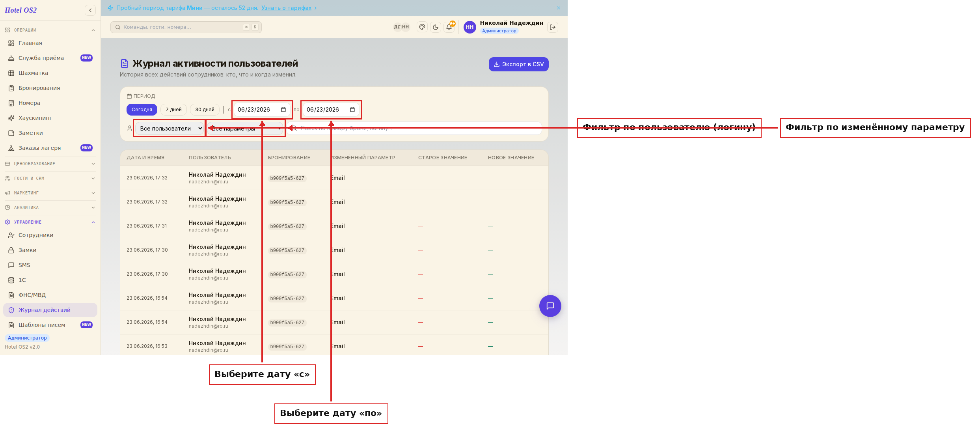This screenshot has height=433, width=980.
Task: Focus the Команды, гости, номера search field
Action: 186,27
